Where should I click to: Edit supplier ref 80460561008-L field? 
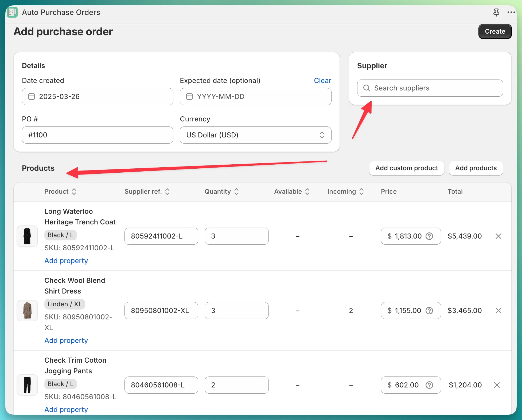(161, 385)
